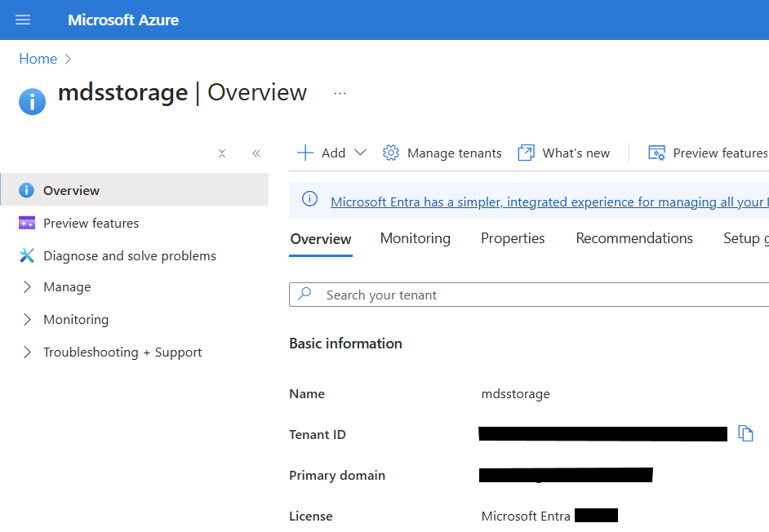Click the Overview info icon in sidebar
This screenshot has width=769, height=532.
point(26,190)
